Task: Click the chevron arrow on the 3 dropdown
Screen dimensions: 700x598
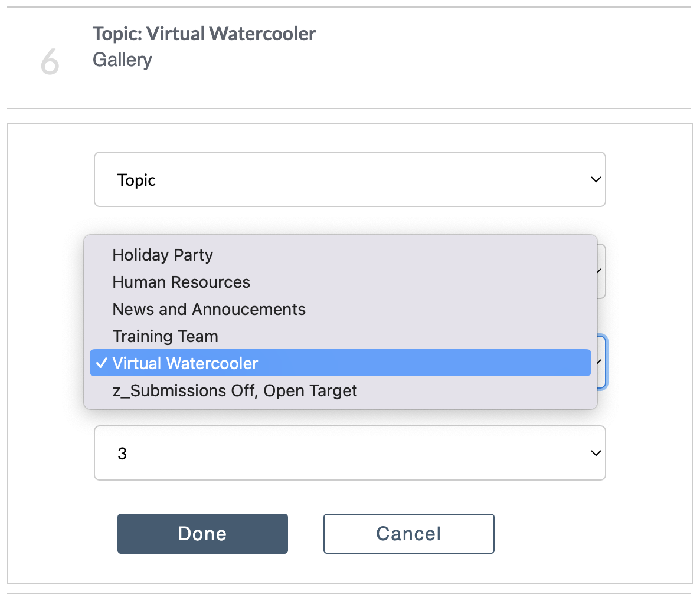Action: (596, 454)
